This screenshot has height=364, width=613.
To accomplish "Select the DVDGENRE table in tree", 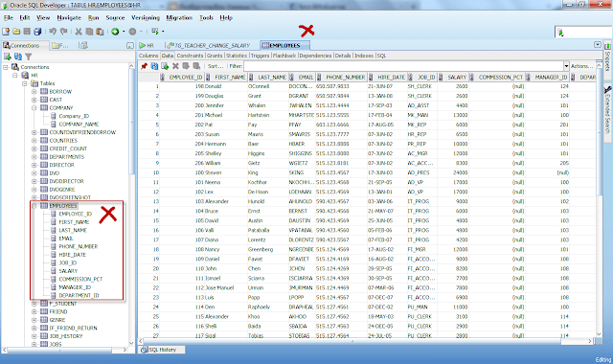I will click(x=61, y=190).
